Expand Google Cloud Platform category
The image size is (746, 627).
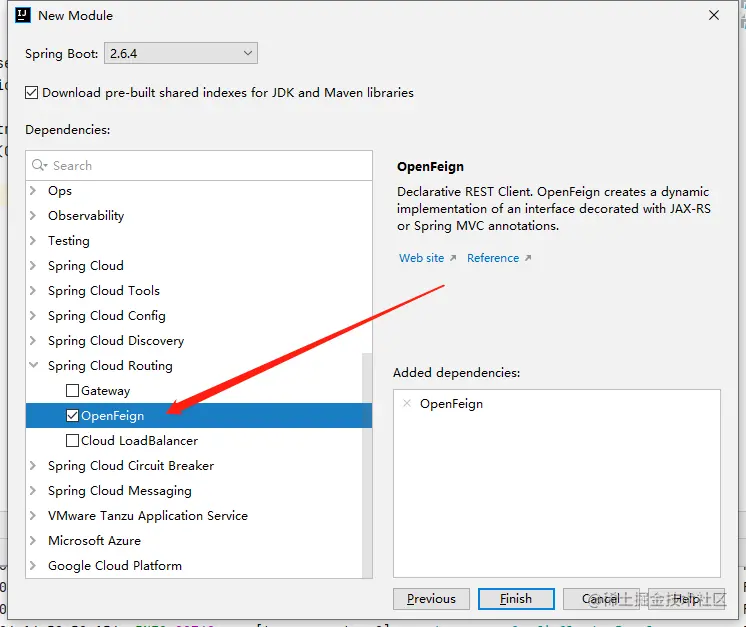[x=33, y=565]
